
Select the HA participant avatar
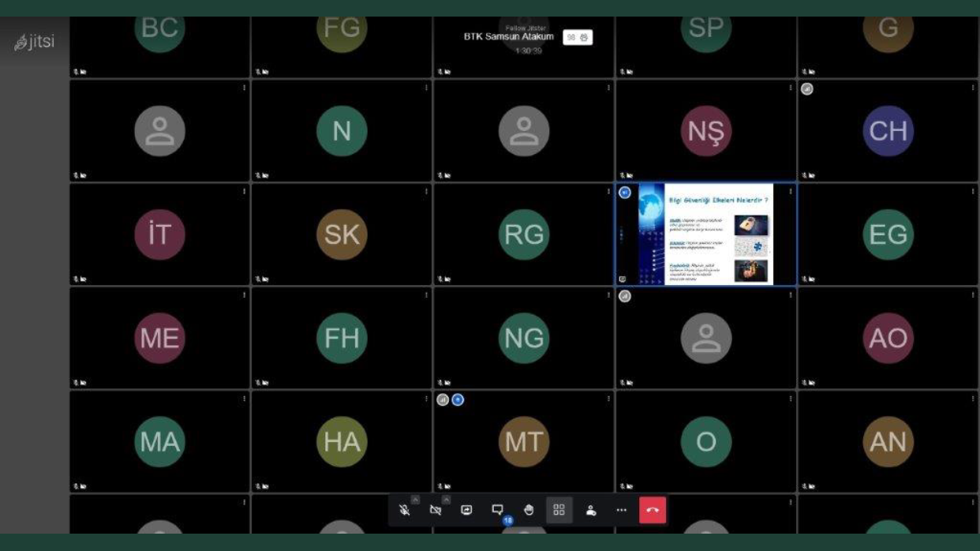tap(342, 441)
